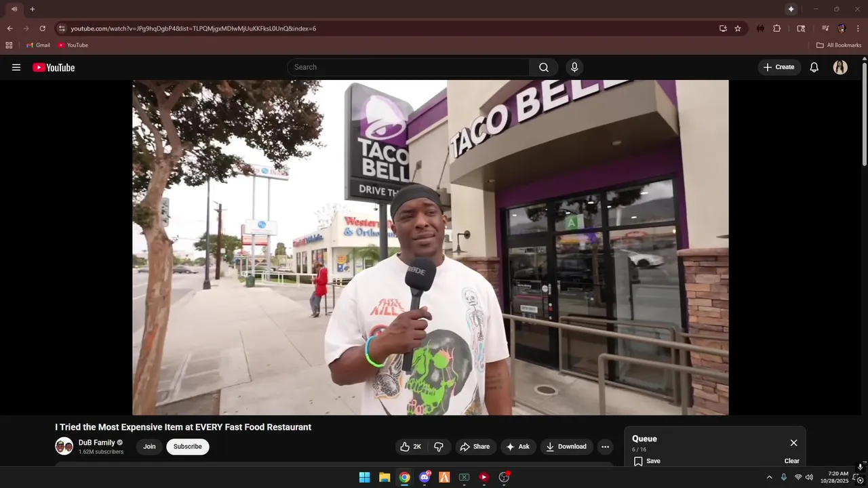
Task: Open the Chrome apps grid icon
Action: (9, 45)
